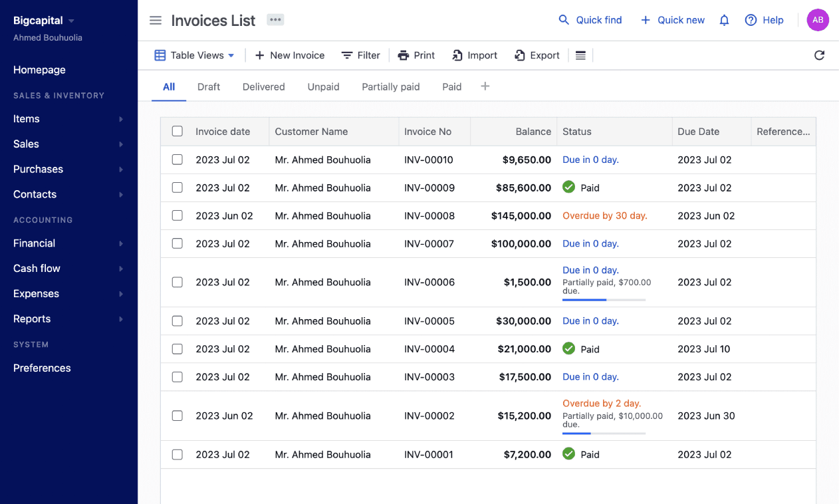Switch to the Unpaid tab
Image resolution: width=839 pixels, height=504 pixels.
tap(324, 87)
